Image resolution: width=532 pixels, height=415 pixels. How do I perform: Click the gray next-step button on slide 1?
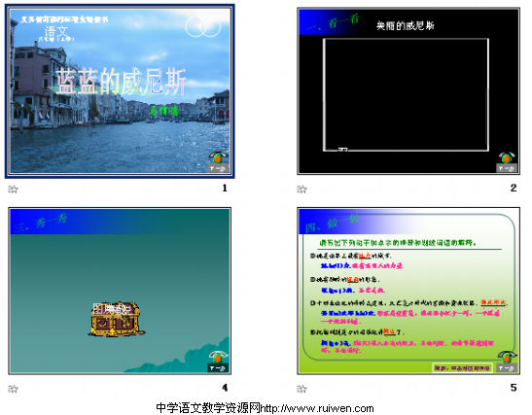(218, 168)
